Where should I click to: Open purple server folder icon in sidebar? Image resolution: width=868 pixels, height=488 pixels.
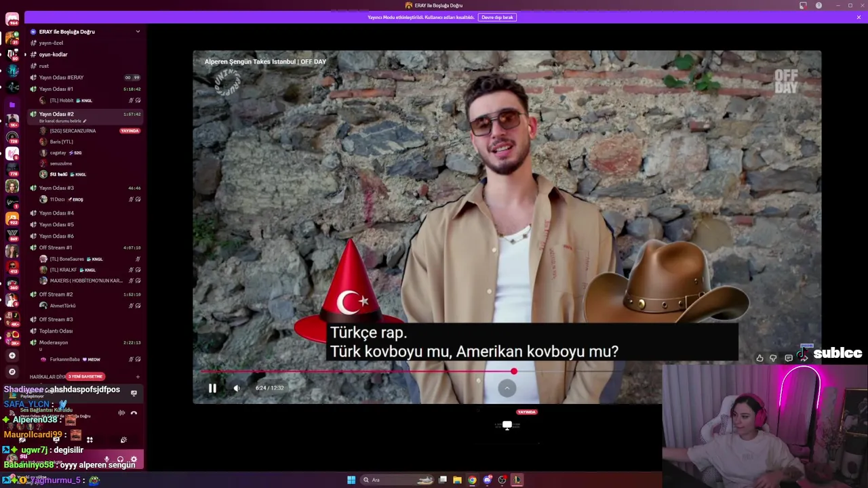point(12,105)
